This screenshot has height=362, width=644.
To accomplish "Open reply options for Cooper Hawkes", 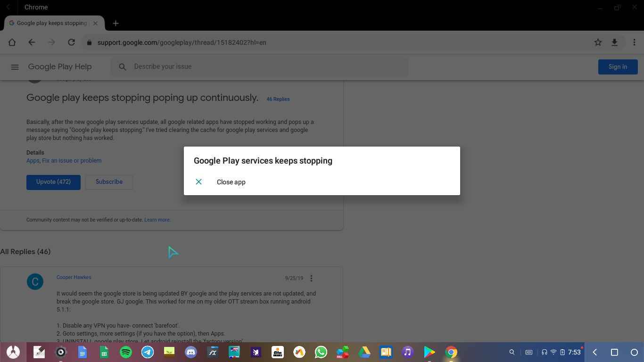I will tap(311, 278).
